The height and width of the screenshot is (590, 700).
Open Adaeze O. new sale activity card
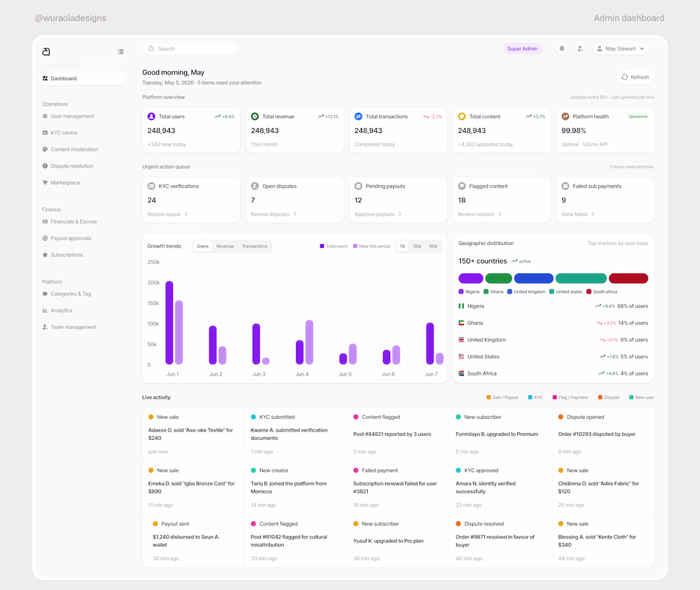coord(193,434)
